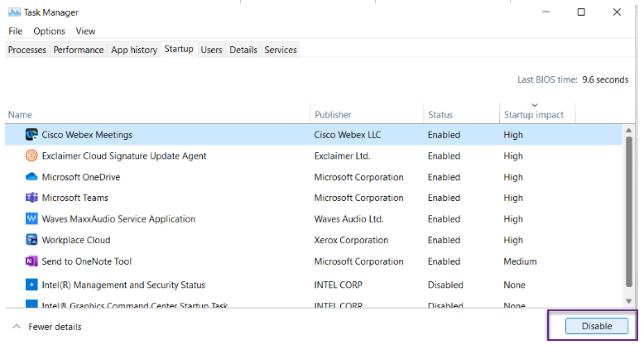Screen dimensions: 644x345
Task: Switch to the Services tab
Action: [x=281, y=50]
